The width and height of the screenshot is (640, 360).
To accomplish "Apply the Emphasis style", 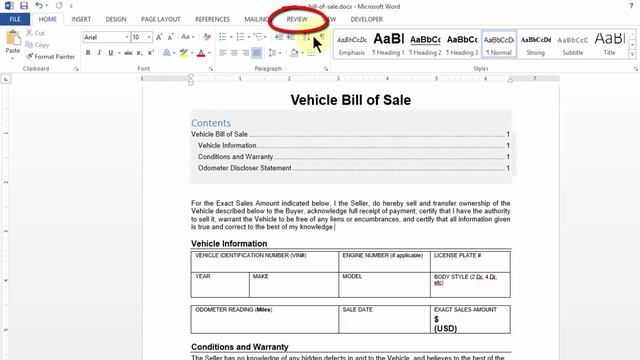I will click(x=351, y=44).
